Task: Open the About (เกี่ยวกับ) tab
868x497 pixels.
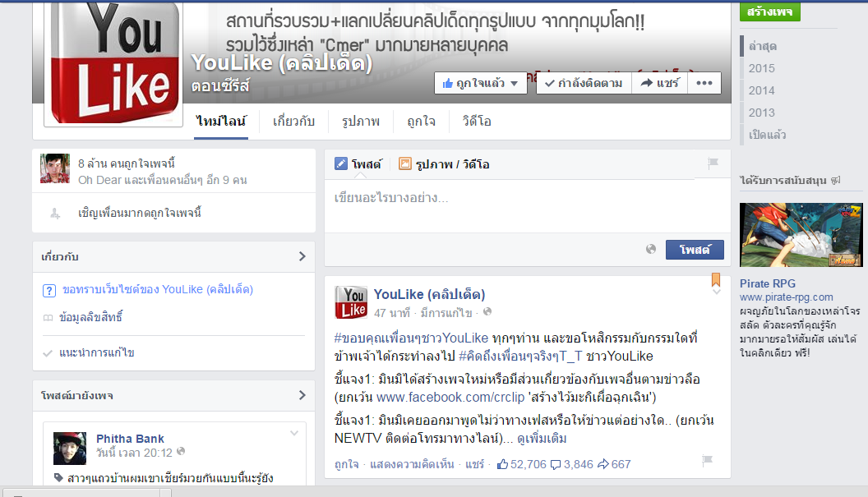Action: click(x=293, y=121)
